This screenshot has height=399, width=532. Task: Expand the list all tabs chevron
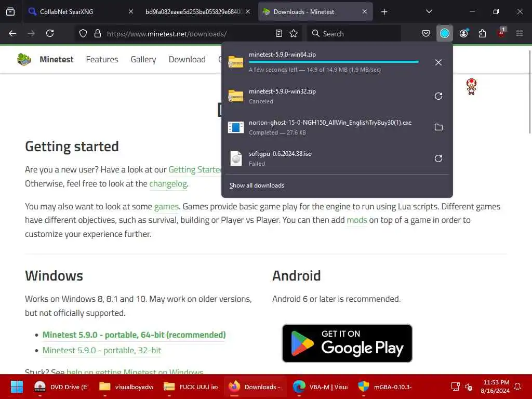[x=429, y=11]
